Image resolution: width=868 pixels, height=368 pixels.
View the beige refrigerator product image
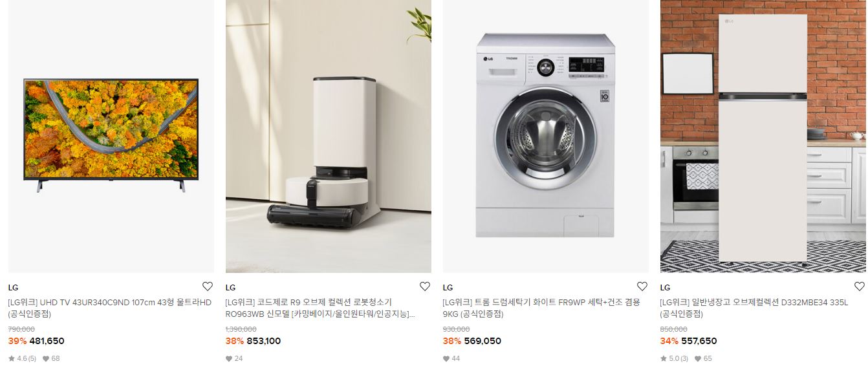click(x=763, y=136)
